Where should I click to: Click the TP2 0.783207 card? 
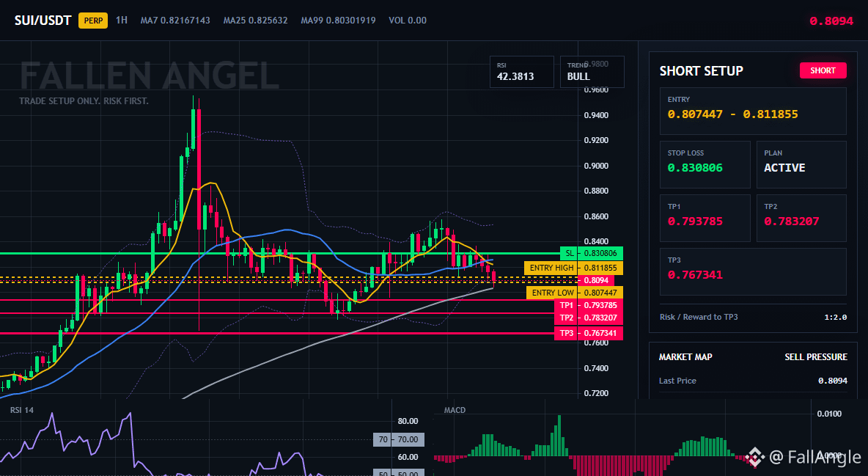[801, 218]
